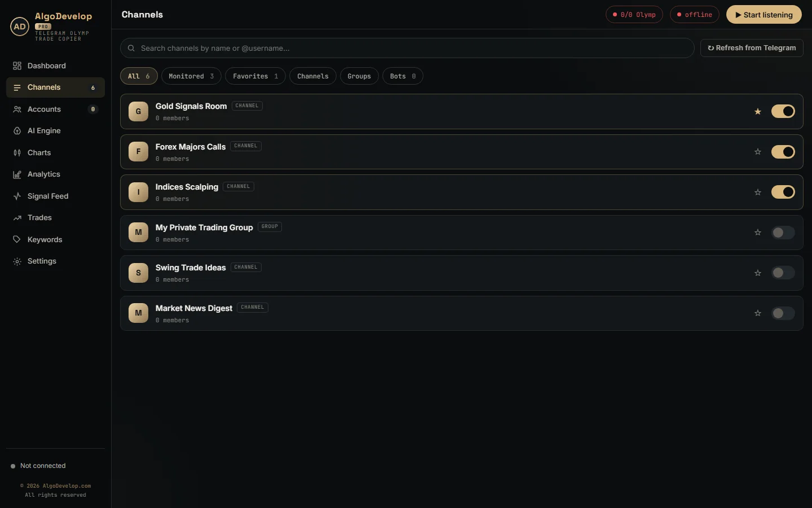This screenshot has height=508, width=812.
Task: Select the Monitored filter tab
Action: 191,76
